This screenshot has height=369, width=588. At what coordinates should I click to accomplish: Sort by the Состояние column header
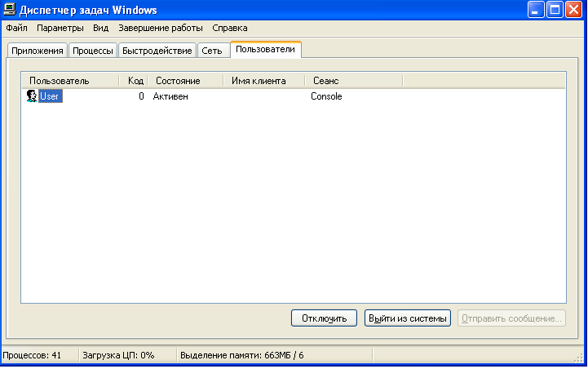tap(186, 81)
